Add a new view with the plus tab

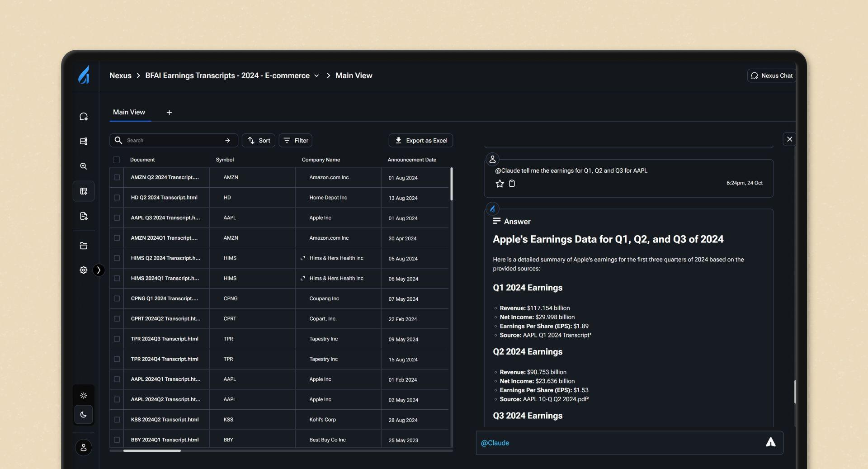[x=170, y=112]
